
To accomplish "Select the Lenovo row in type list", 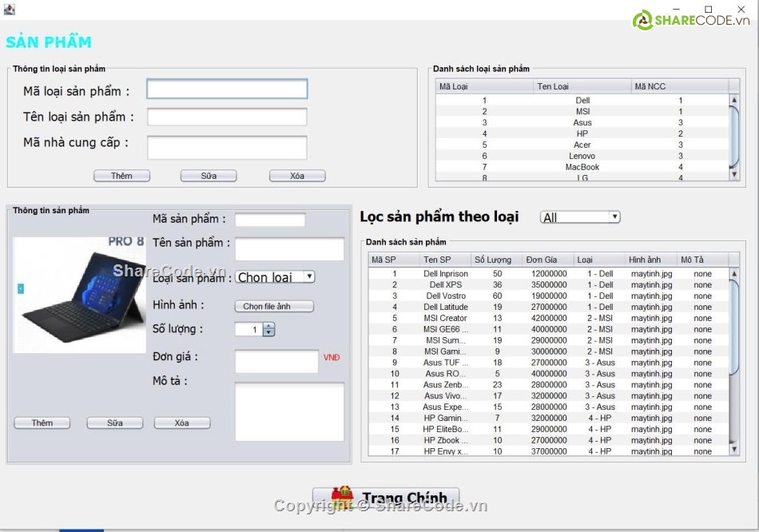I will coord(582,156).
